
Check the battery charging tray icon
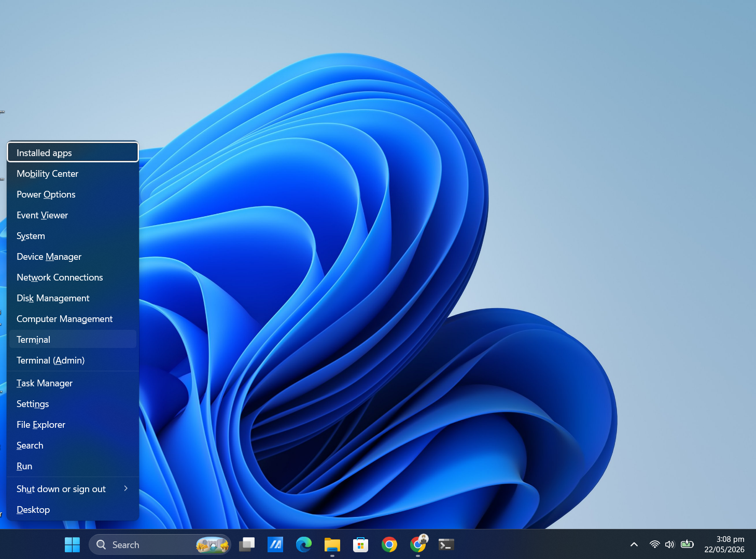pyautogui.click(x=687, y=544)
